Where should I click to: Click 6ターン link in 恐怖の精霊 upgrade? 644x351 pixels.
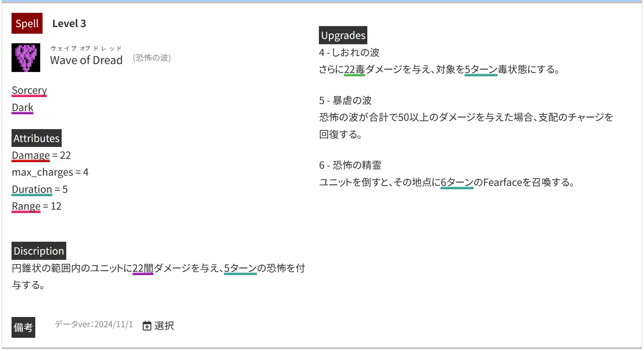click(x=457, y=182)
